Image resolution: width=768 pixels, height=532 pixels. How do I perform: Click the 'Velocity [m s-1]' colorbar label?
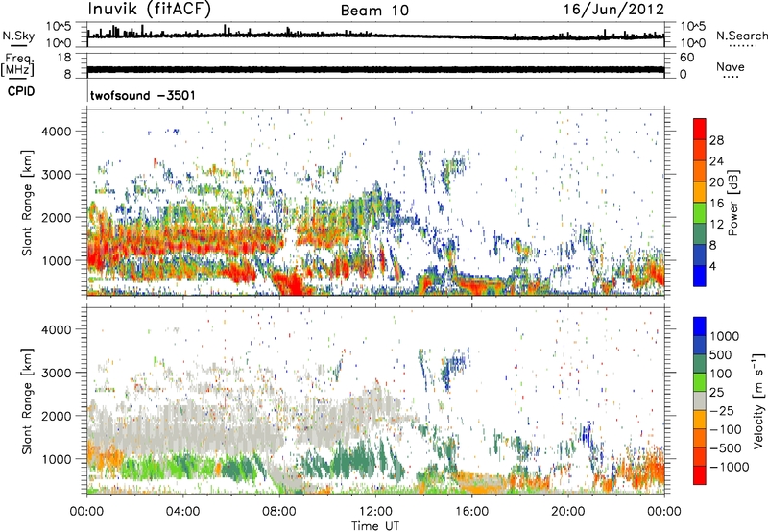[757, 400]
